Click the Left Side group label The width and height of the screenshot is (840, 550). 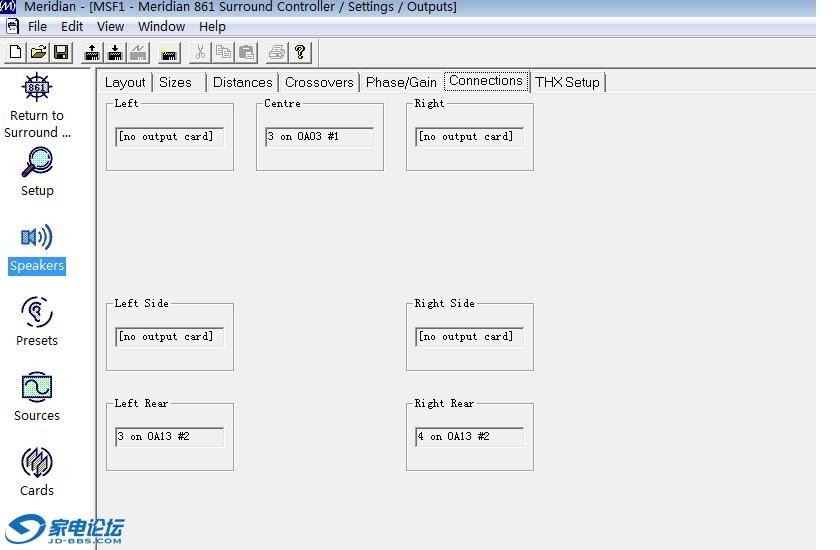141,303
